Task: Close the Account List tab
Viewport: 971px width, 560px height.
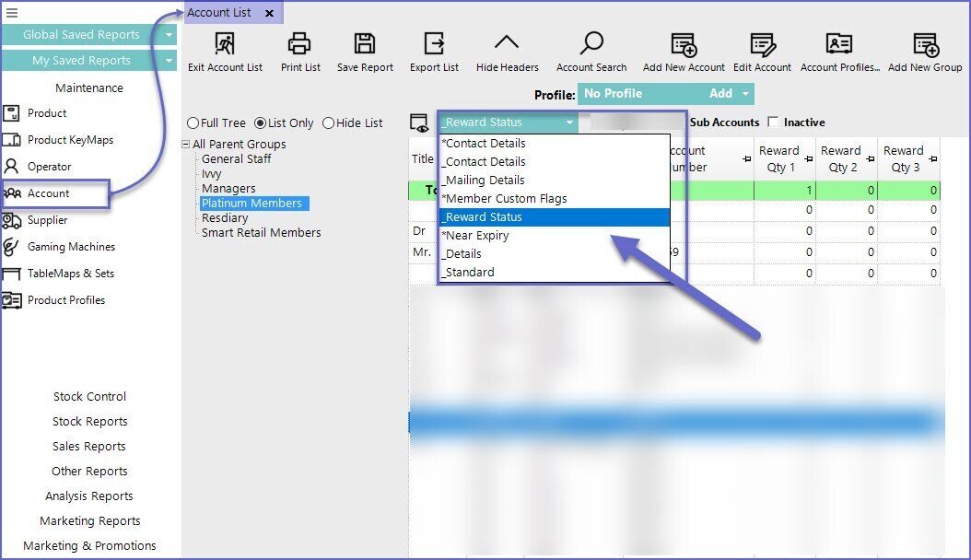Action: click(269, 14)
